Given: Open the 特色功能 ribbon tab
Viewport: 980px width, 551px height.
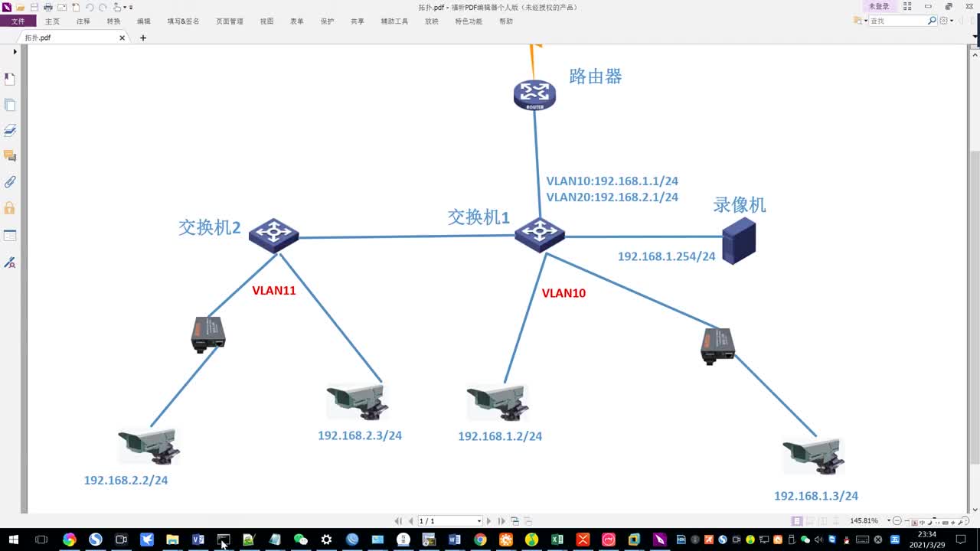Looking at the screenshot, I should [469, 21].
